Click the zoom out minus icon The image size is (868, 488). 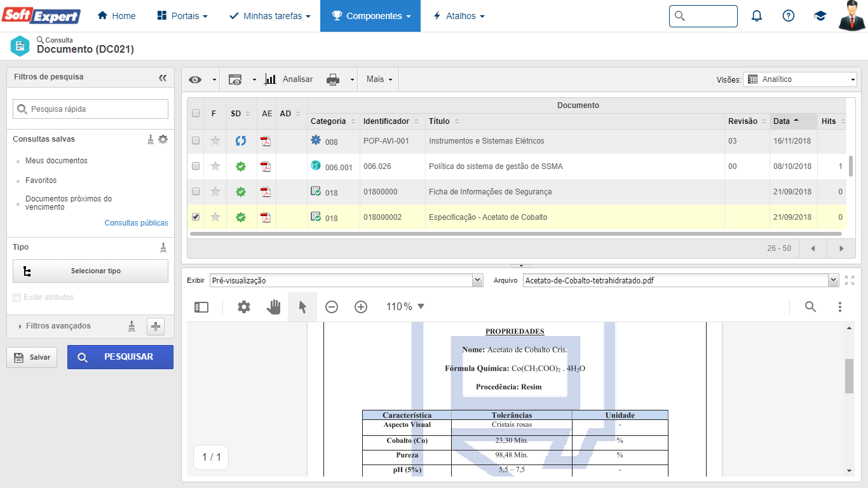click(x=332, y=307)
